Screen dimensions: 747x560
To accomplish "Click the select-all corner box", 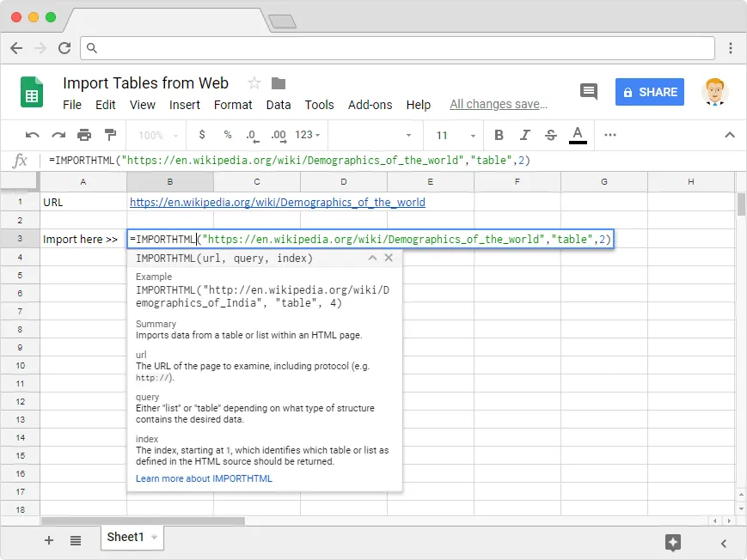I will [x=20, y=181].
